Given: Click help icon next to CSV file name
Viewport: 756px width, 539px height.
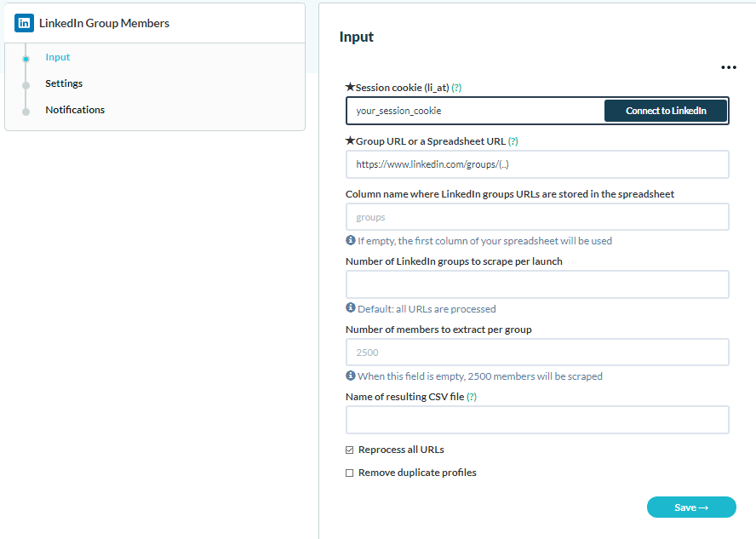Looking at the screenshot, I should tap(472, 397).
